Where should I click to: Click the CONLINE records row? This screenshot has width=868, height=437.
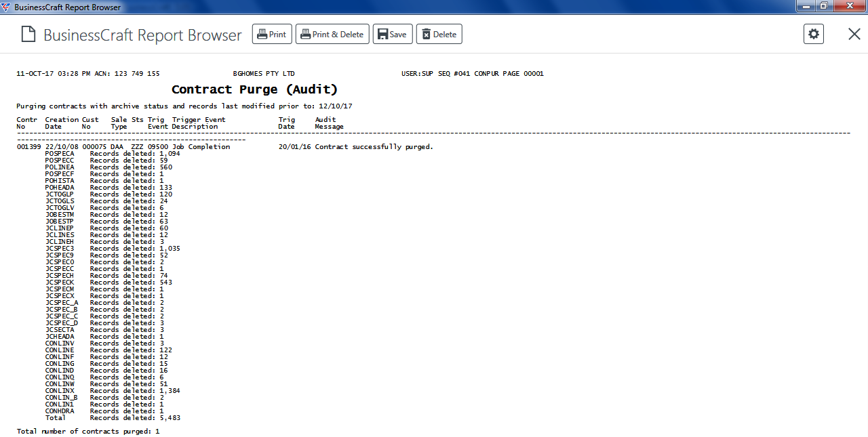[x=108, y=350]
